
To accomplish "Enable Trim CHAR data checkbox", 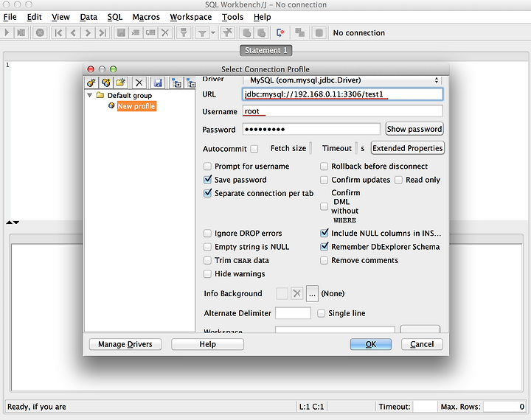I will [207, 260].
